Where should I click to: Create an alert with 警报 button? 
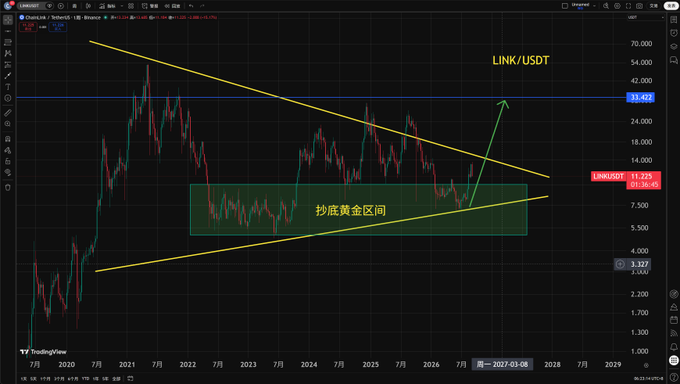(x=150, y=6)
